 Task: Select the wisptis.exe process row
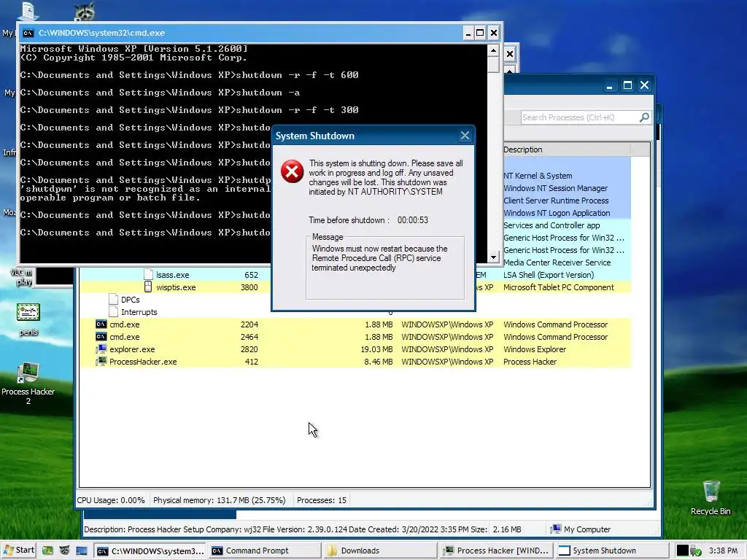click(x=355, y=287)
